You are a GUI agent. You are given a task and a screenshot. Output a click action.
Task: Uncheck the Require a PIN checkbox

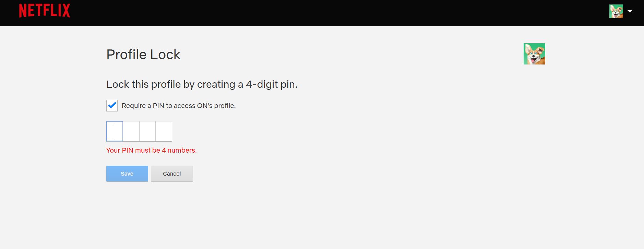pyautogui.click(x=112, y=106)
